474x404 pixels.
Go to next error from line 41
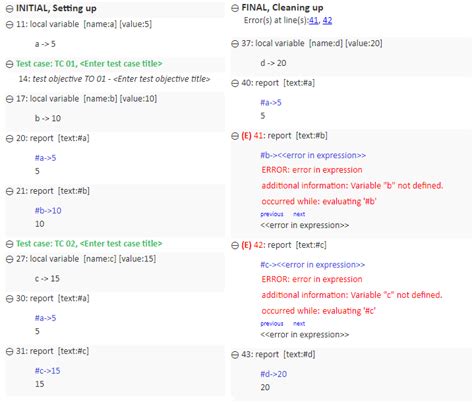point(299,214)
